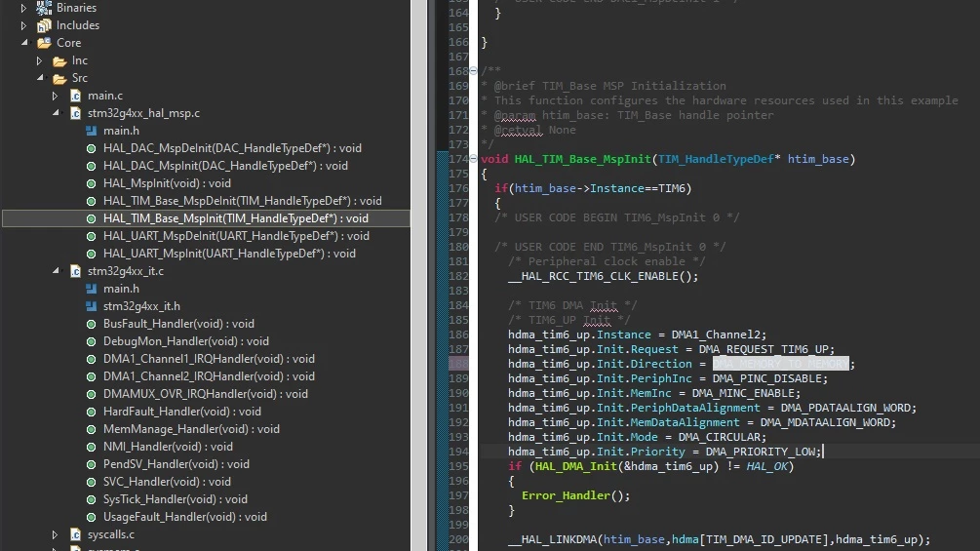Select stm32g4xx_hal_msp.c in the tree
Viewport: 980px width, 551px height.
[143, 113]
